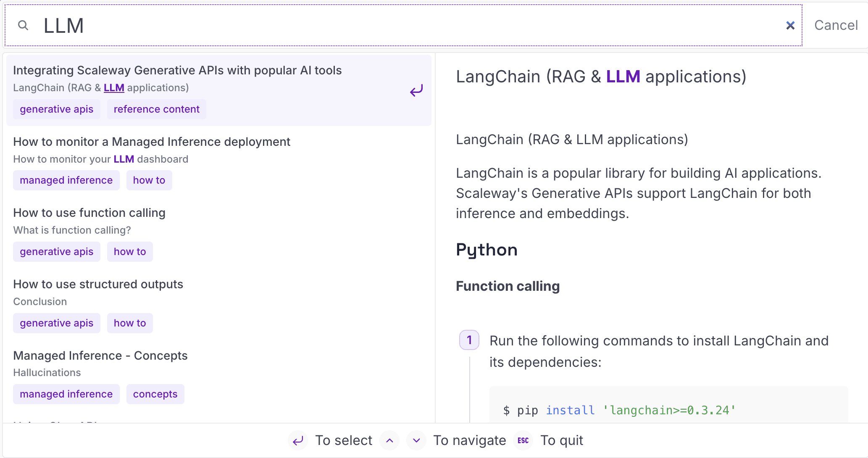Clear the search field with the X icon
The height and width of the screenshot is (458, 868).
pyautogui.click(x=790, y=26)
